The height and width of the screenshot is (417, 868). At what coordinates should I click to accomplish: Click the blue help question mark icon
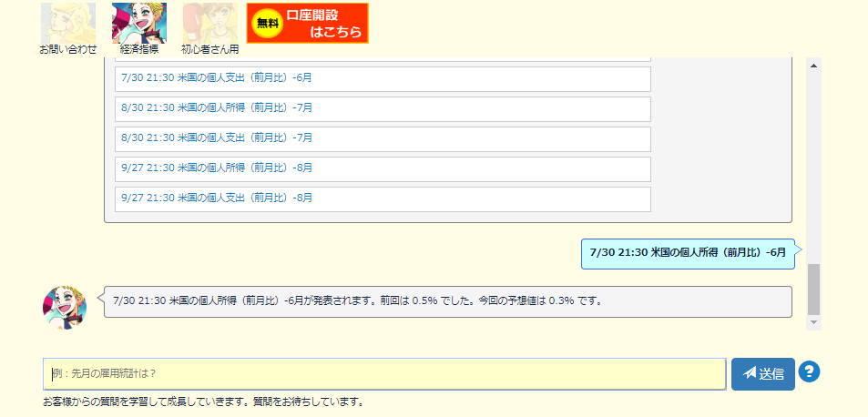point(809,371)
